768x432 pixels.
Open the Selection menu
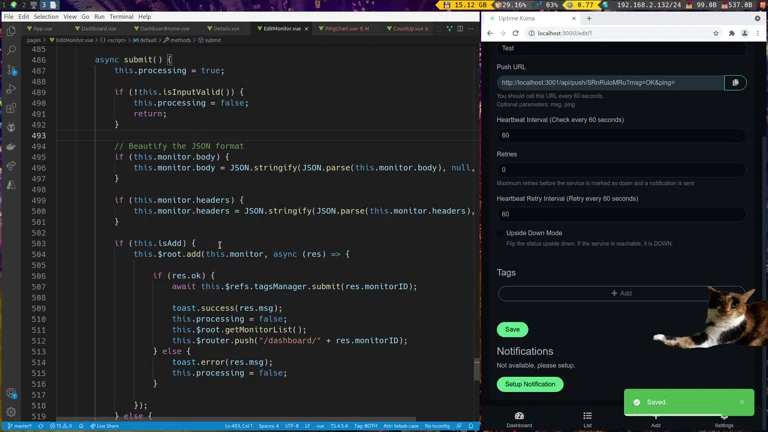[x=46, y=17]
